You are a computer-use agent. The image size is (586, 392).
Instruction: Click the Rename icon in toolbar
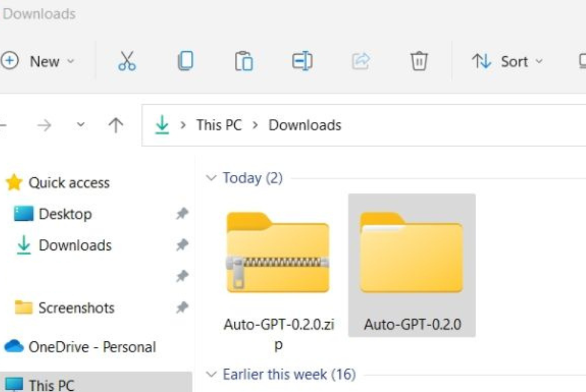coord(302,61)
